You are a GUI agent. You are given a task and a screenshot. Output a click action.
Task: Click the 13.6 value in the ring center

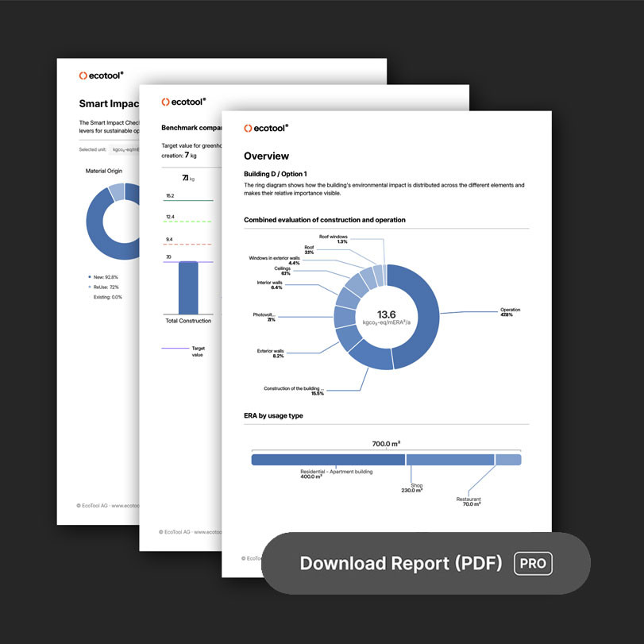386,314
